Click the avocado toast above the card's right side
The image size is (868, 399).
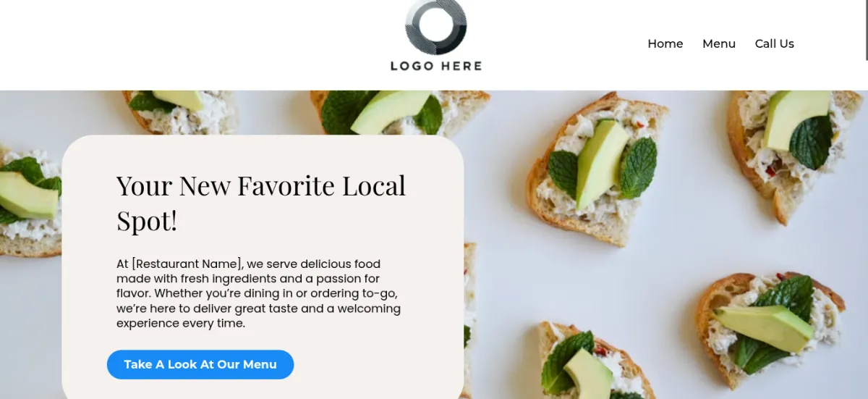coord(399,113)
